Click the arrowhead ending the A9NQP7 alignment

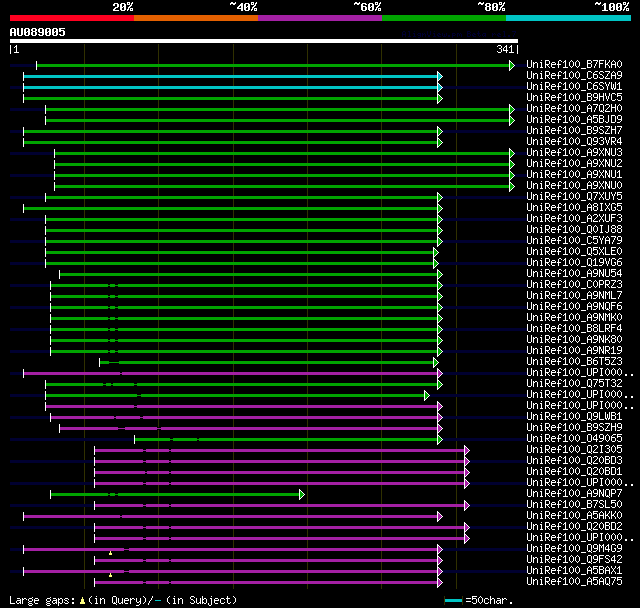[302, 495]
